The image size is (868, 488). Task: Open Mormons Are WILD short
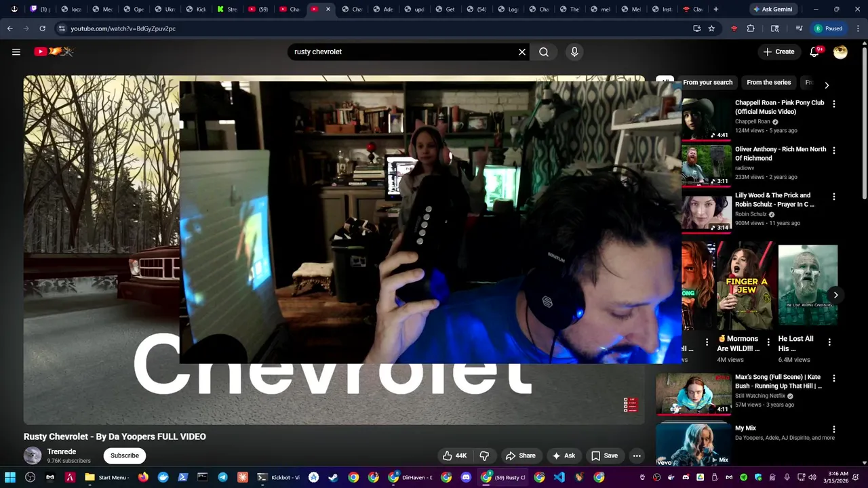click(747, 285)
